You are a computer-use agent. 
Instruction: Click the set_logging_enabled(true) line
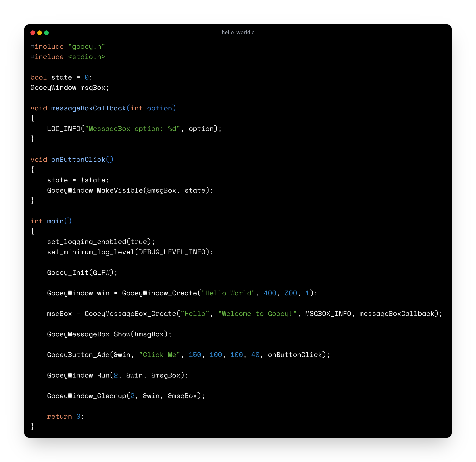coord(101,242)
